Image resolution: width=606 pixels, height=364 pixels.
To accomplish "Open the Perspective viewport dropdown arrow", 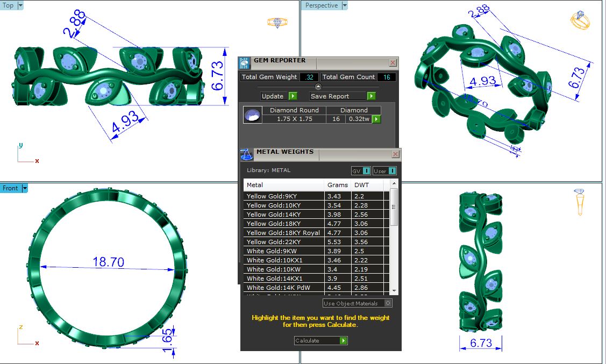I will coord(345,5).
